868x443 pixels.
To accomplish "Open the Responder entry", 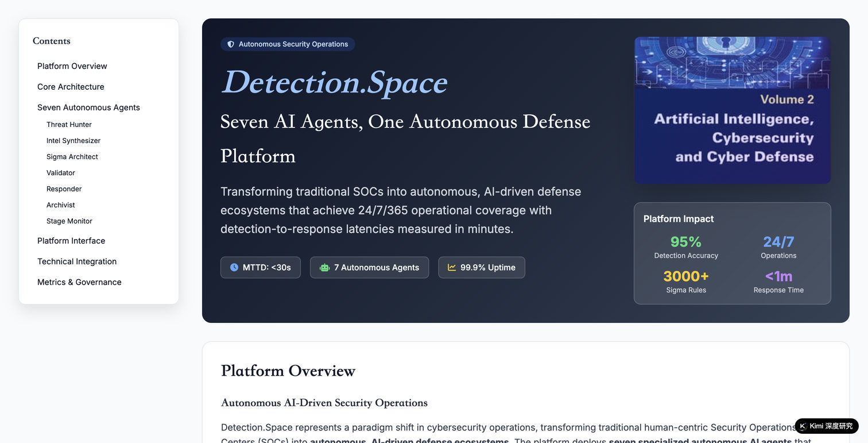I will coord(64,189).
